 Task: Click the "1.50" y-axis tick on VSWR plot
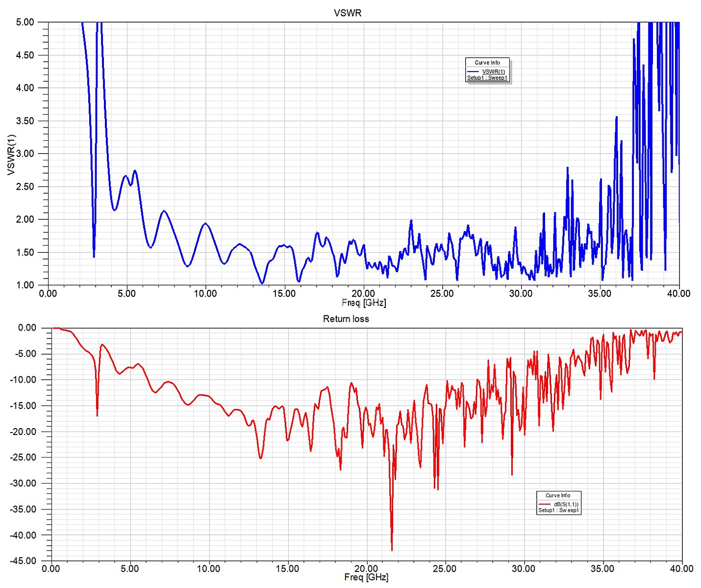pyautogui.click(x=25, y=253)
